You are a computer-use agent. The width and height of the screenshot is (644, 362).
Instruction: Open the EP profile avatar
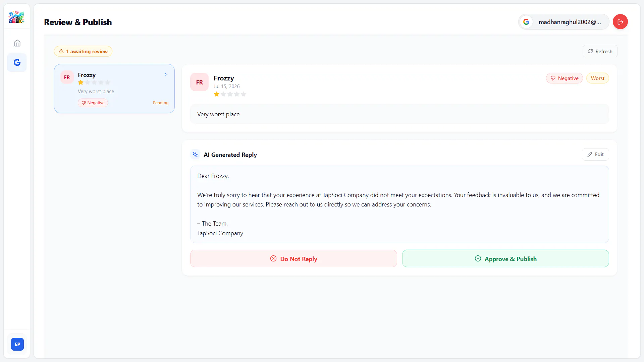(17, 344)
